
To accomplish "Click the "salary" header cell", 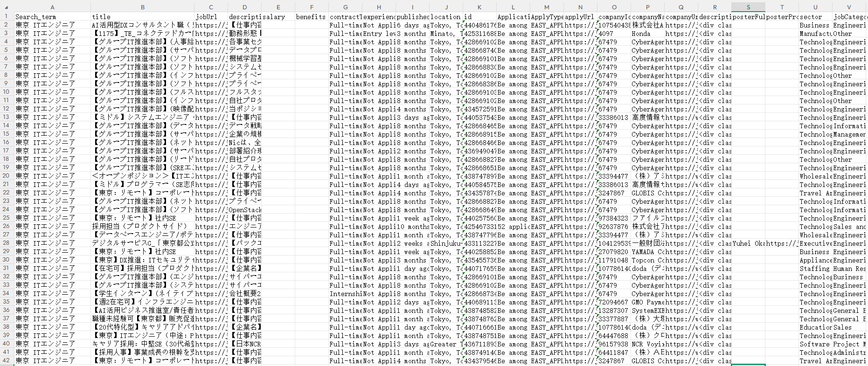I will (278, 17).
